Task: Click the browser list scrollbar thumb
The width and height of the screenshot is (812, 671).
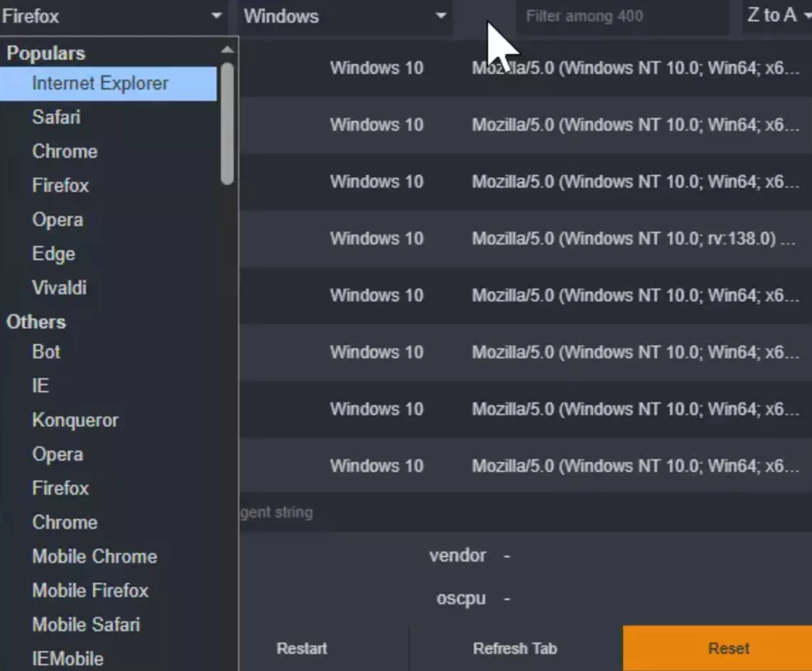Action: (x=227, y=123)
